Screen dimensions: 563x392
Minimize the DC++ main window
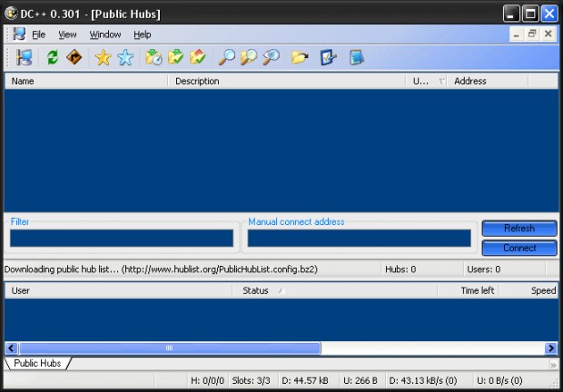[511, 14]
